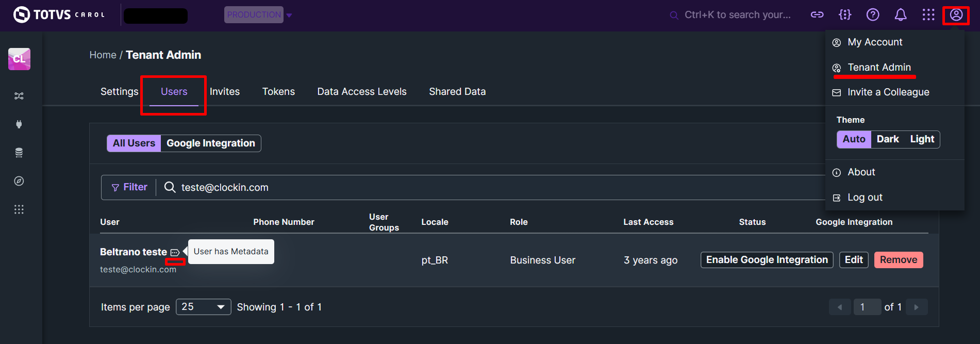Click the pt_BR locale cell
The width and height of the screenshot is (980, 344).
pyautogui.click(x=435, y=260)
